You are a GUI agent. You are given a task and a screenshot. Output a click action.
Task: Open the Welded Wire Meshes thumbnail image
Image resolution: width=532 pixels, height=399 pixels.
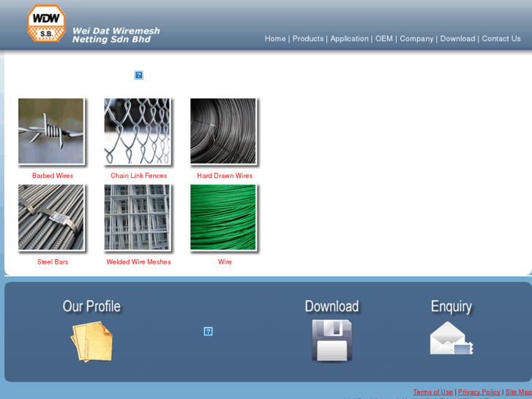click(137, 217)
